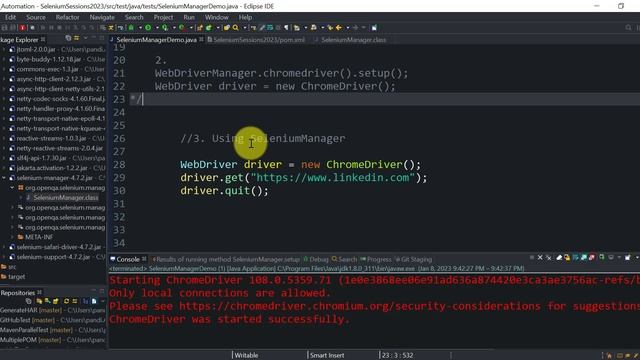Toggle Show Whitespace Characters pilcrow icon
640x360 pixels.
point(286,28)
